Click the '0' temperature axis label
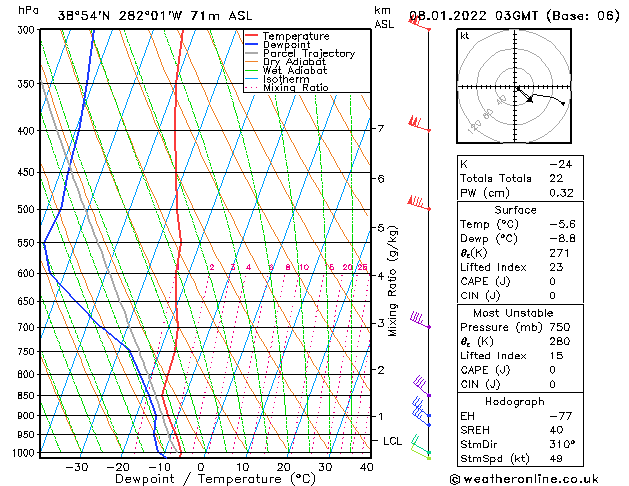This screenshot has height=486, width=629. [x=201, y=467]
